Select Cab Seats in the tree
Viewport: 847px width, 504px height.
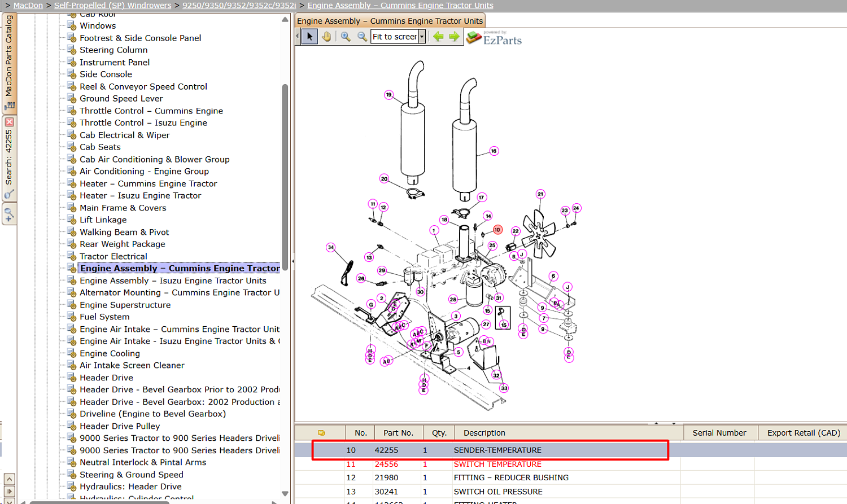(100, 147)
